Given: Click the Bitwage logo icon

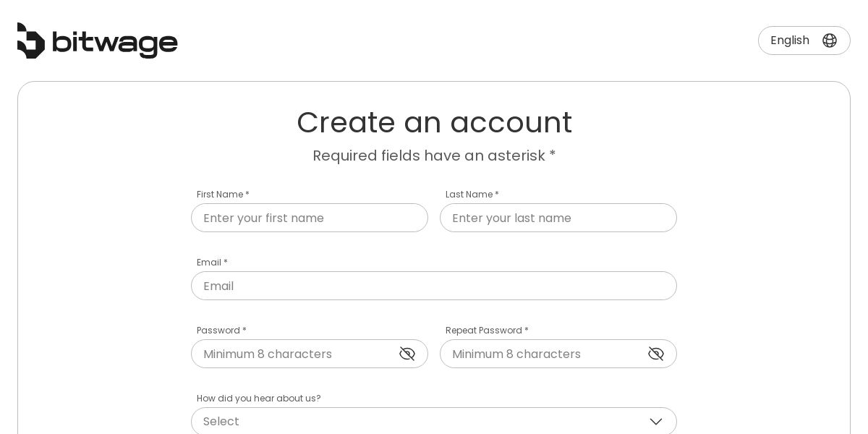Looking at the screenshot, I should point(31,41).
